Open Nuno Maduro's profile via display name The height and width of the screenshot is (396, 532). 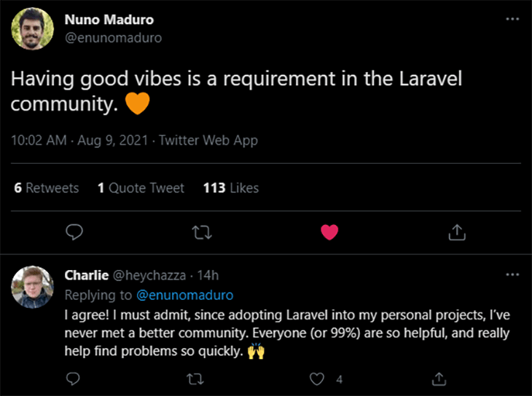tap(109, 20)
